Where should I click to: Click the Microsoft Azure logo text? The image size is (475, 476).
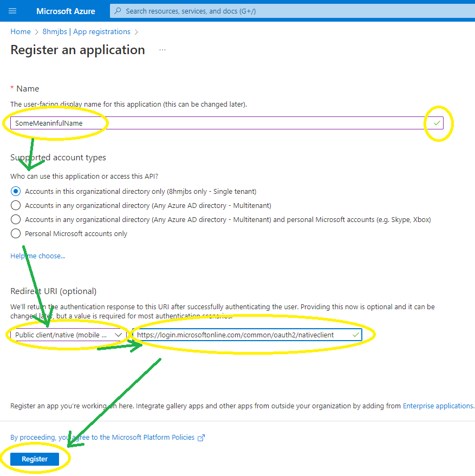(x=66, y=11)
